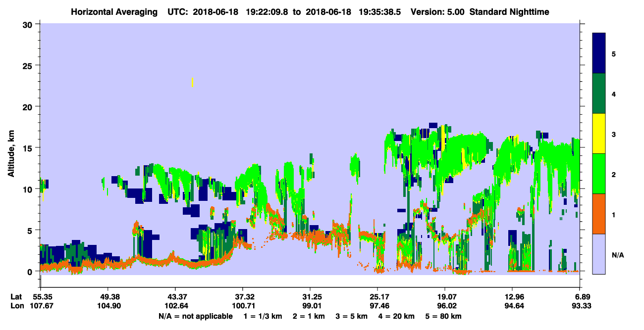
Task: Click the '5 = 80 km' legend text
Action: tap(443, 316)
